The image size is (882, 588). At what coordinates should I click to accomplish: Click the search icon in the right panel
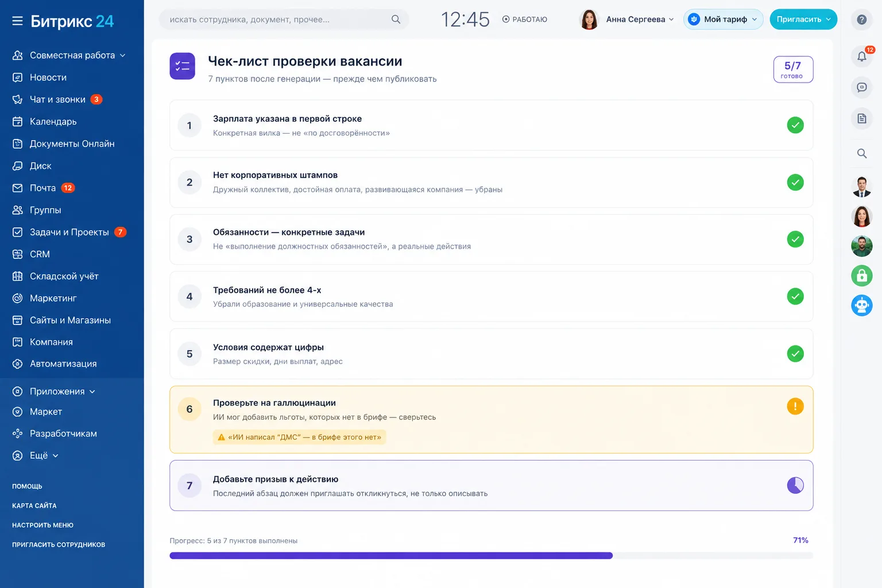click(861, 153)
